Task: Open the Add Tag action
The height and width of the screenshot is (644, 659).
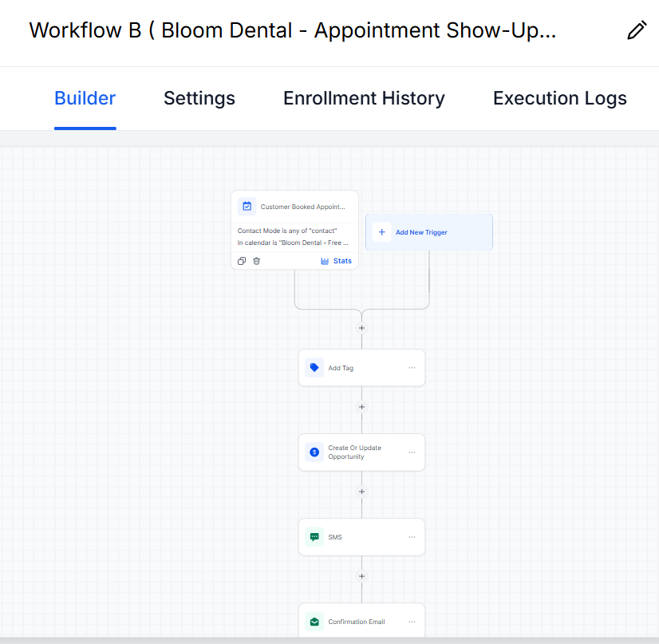Action: 361,368
